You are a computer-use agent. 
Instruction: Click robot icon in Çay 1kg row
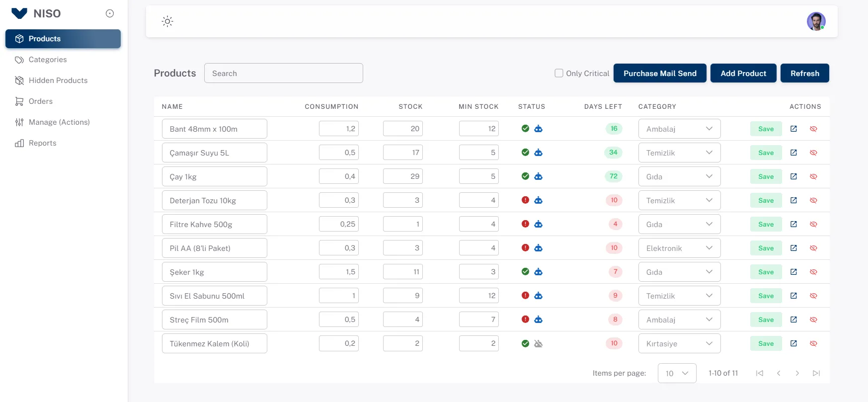tap(538, 176)
